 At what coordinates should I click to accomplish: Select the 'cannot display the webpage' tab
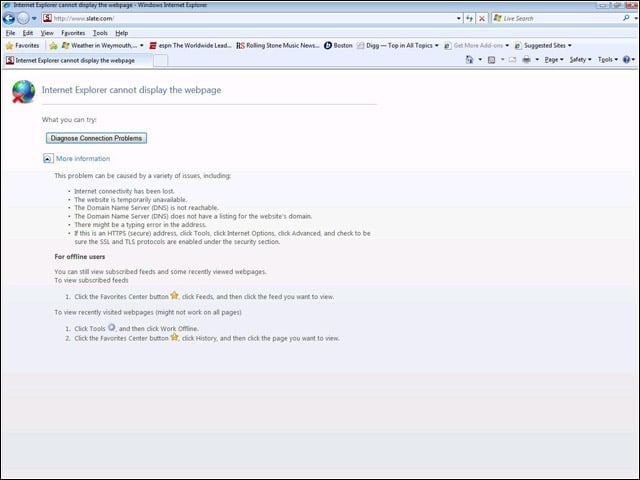pyautogui.click(x=78, y=60)
